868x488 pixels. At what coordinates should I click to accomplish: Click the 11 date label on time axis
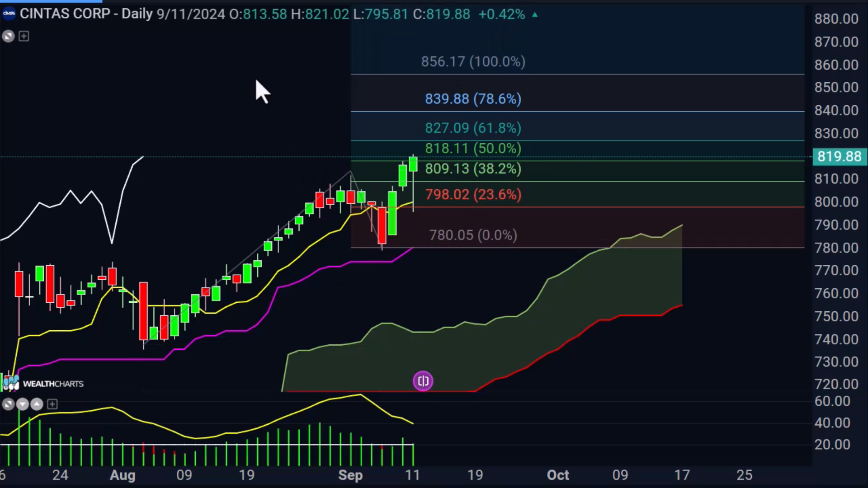point(412,475)
